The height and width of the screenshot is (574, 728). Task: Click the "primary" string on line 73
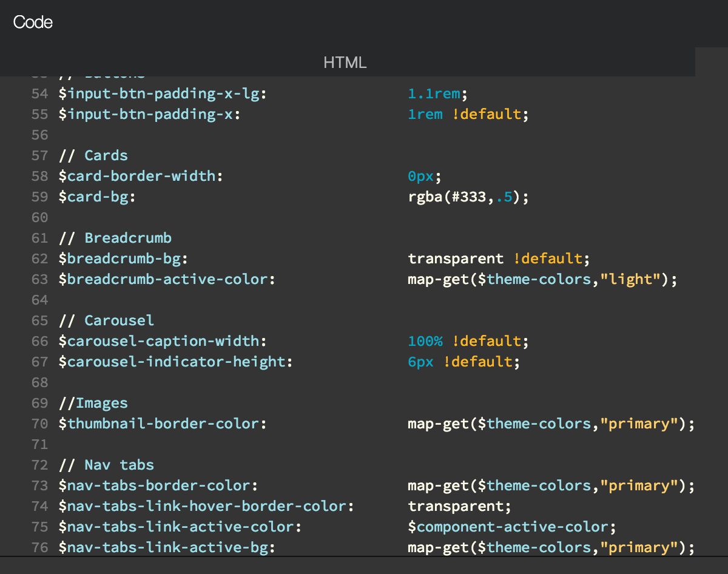(637, 485)
